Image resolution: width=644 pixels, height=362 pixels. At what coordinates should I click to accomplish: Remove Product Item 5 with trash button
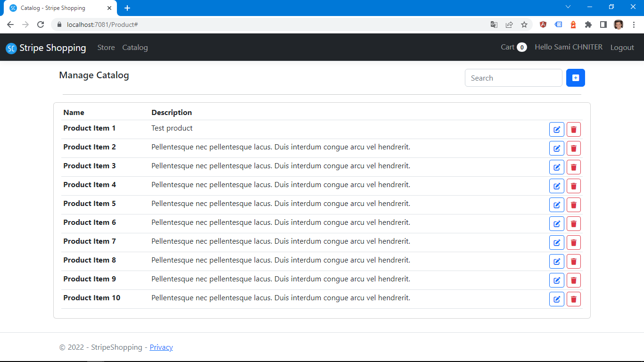573,205
